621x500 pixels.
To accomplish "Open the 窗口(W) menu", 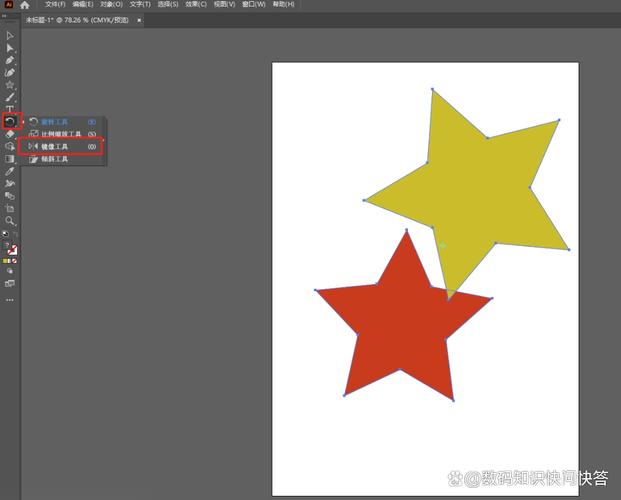I will [252, 5].
